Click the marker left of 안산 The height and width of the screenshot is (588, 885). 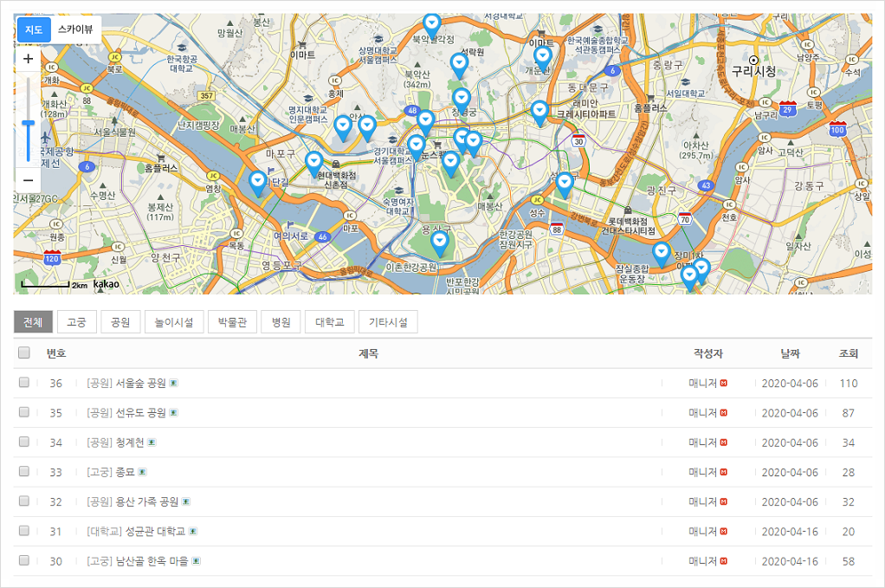tap(343, 129)
